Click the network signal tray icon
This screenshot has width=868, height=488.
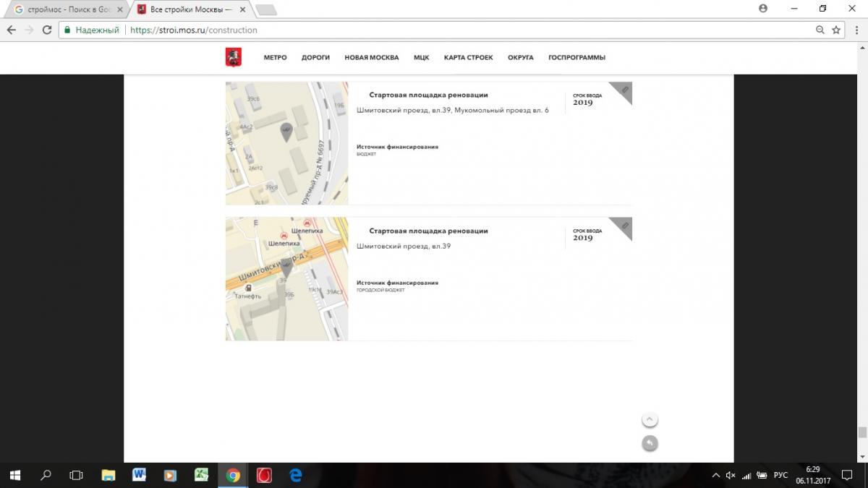coord(746,476)
